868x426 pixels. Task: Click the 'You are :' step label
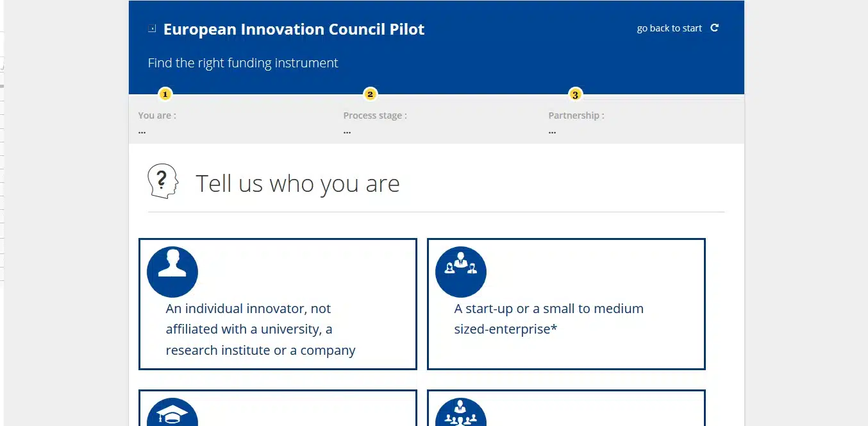tap(157, 115)
